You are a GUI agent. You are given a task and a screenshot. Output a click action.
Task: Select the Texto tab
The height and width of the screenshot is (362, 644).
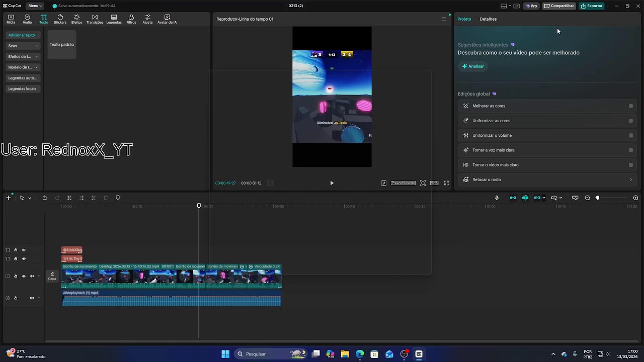tap(44, 19)
